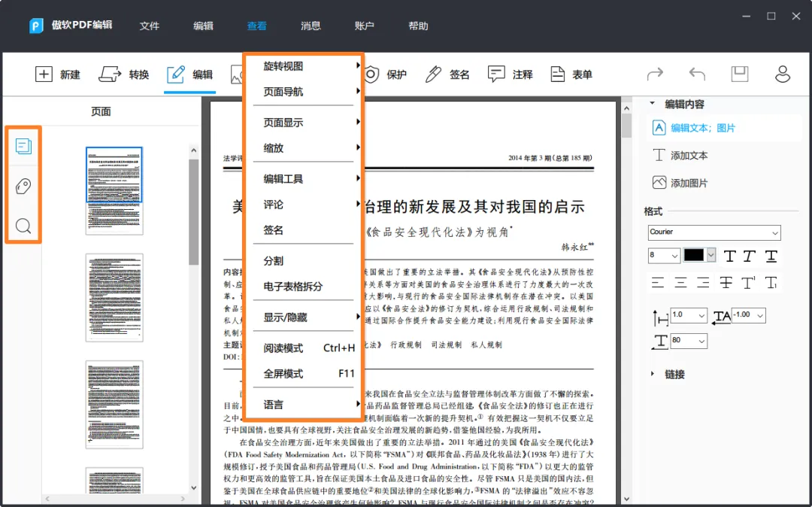The height and width of the screenshot is (507, 812).
Task: Click thumbnail panel scroll down arrow
Action: click(x=194, y=487)
